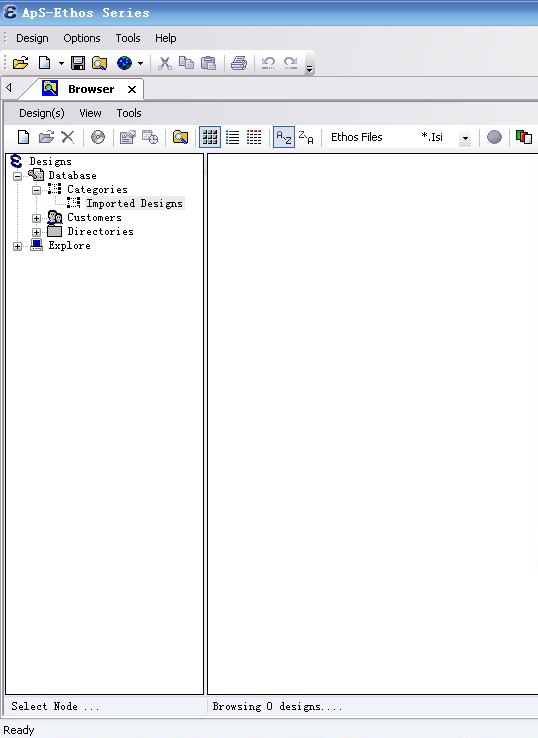Select the Directories tree item
This screenshot has width=538, height=738.
click(x=100, y=232)
